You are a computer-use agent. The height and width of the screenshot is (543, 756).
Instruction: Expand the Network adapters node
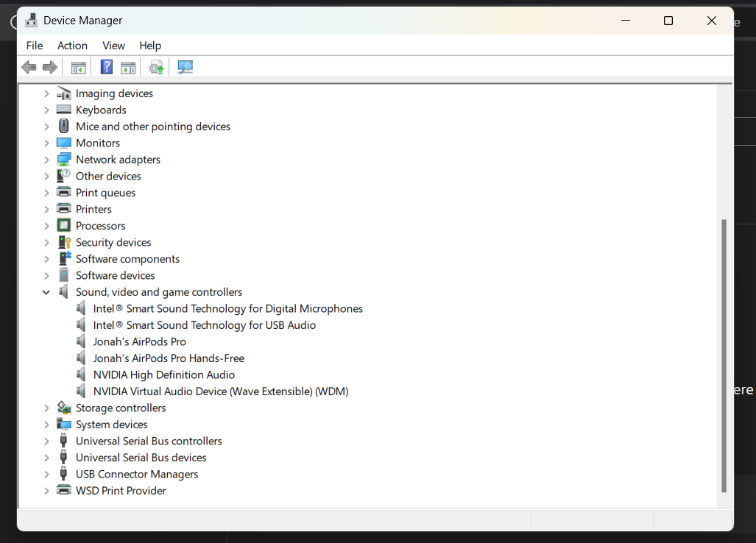point(46,160)
